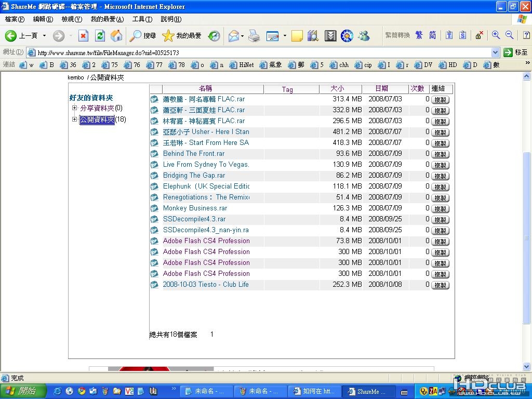Viewport: 532px width, 399px height.
Task: Click the 繁 traditional Chinese conversion icon
Action: coord(419,35)
